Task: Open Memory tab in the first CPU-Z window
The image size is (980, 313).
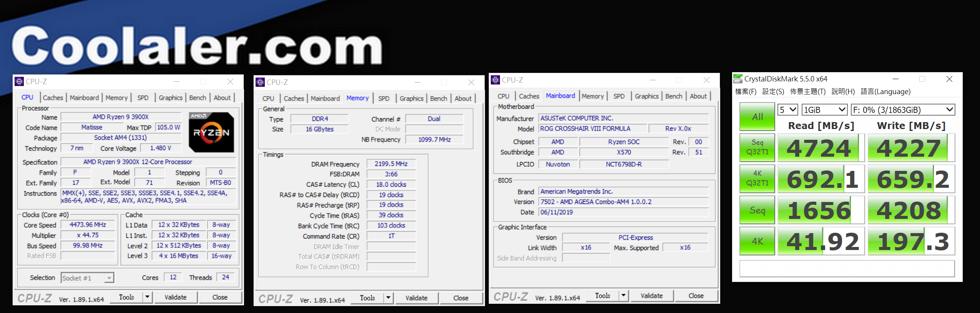Action: pyautogui.click(x=116, y=98)
